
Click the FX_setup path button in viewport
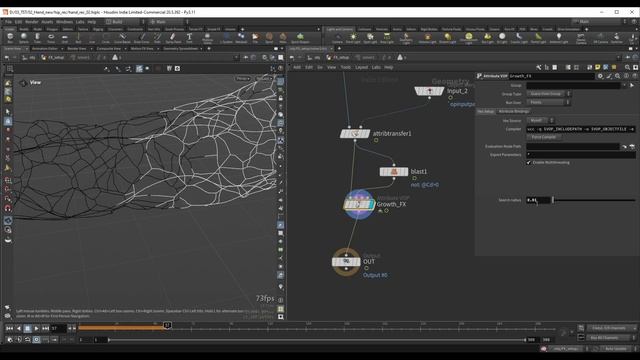(x=53, y=58)
